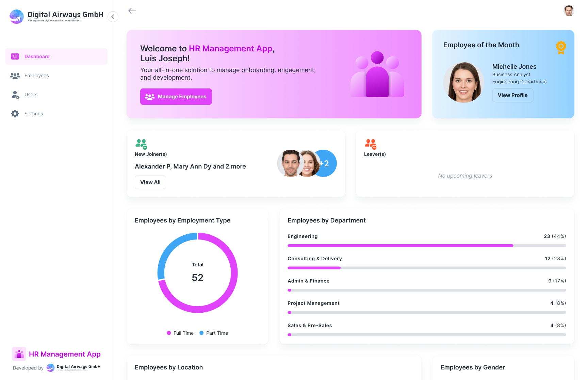Click the Sales & Pre-Sales progress bar

[x=427, y=335]
